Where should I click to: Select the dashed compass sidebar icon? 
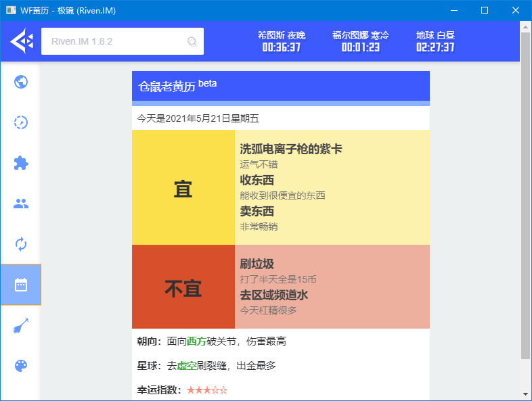tap(21, 122)
